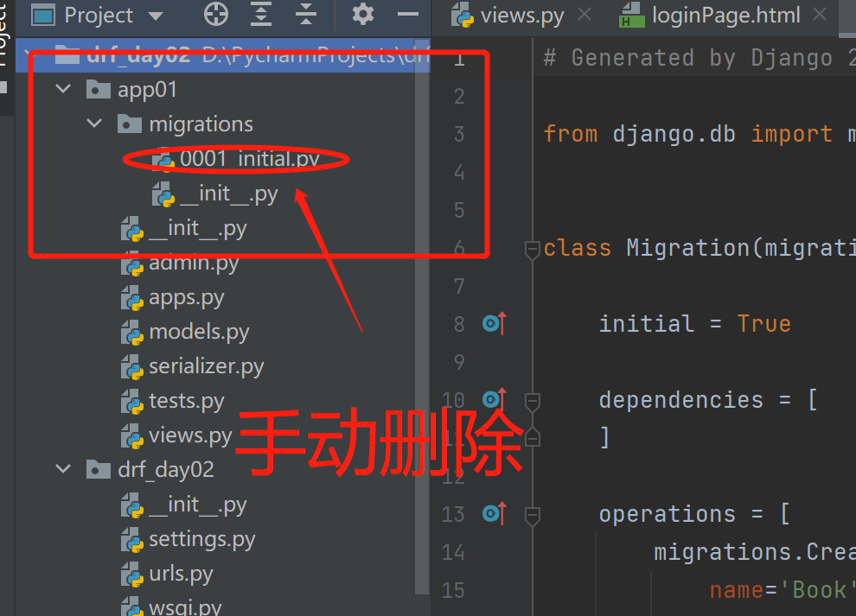
Task: Click the Generated by Django comment
Action: click(x=699, y=58)
